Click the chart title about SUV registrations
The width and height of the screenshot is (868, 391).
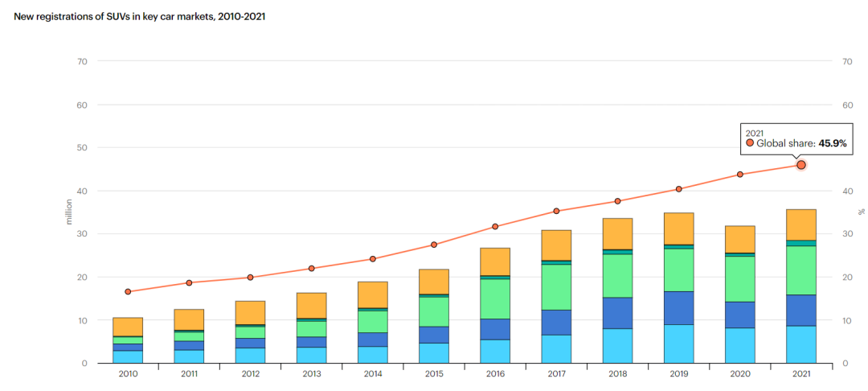pos(140,16)
